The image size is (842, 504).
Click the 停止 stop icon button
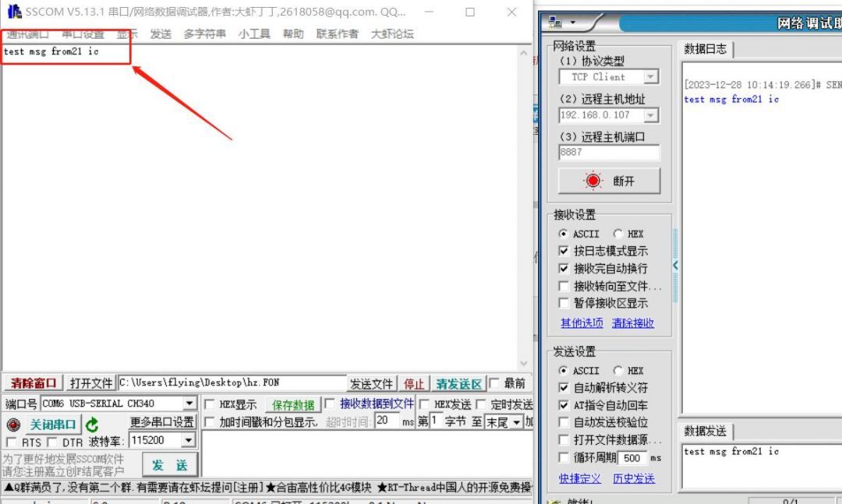(x=414, y=382)
